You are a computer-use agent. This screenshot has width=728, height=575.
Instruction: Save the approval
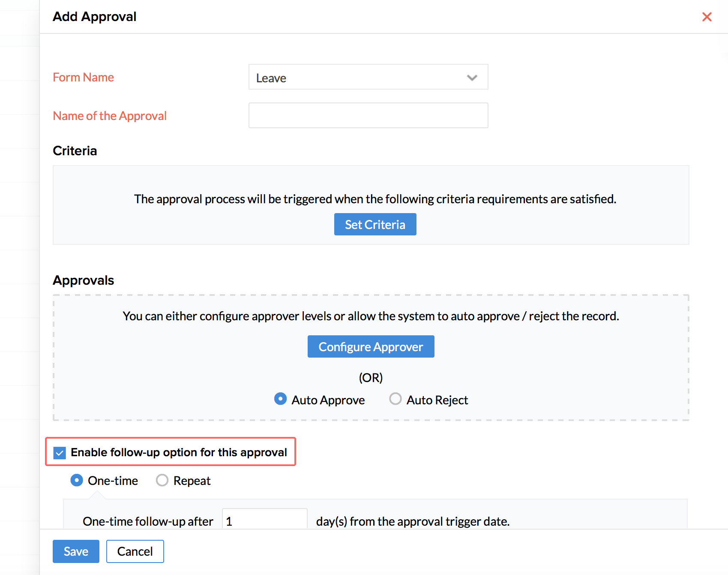click(76, 551)
